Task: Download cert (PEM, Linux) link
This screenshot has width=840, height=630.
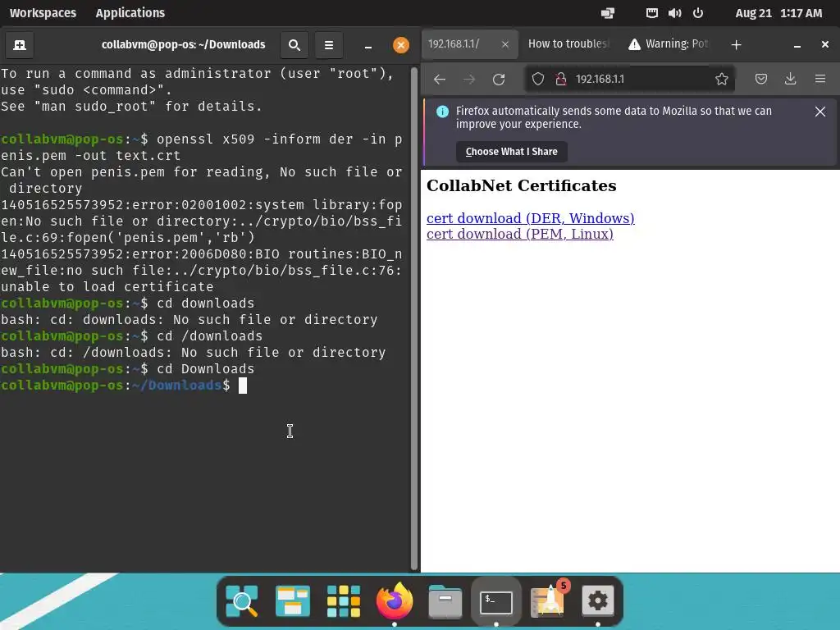Action: [x=519, y=234]
